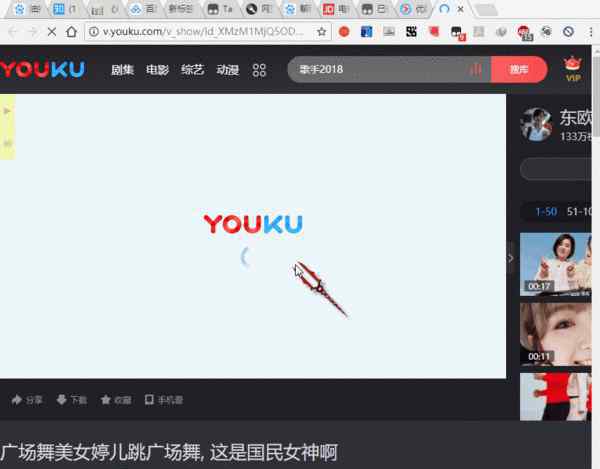The width and height of the screenshot is (600, 469).
Task: Click the new tab button
Action: pos(486,10)
